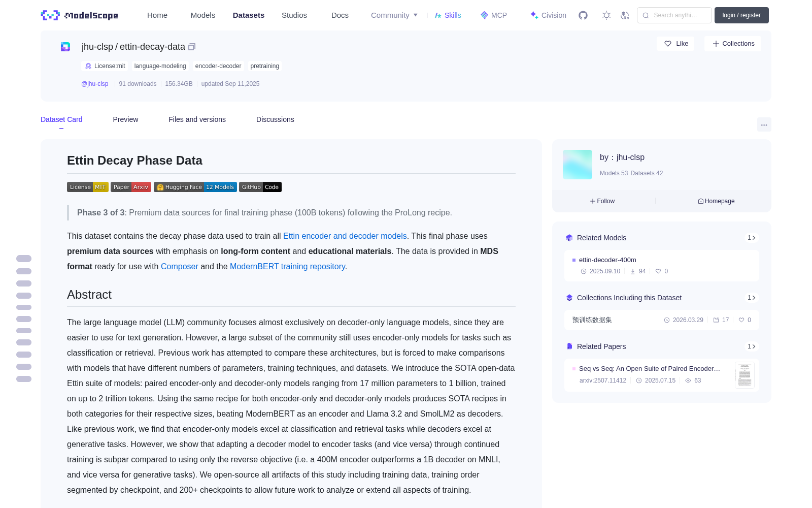Open the Skills link with sparkle icon
Screen dimensions: 812x508
448,15
